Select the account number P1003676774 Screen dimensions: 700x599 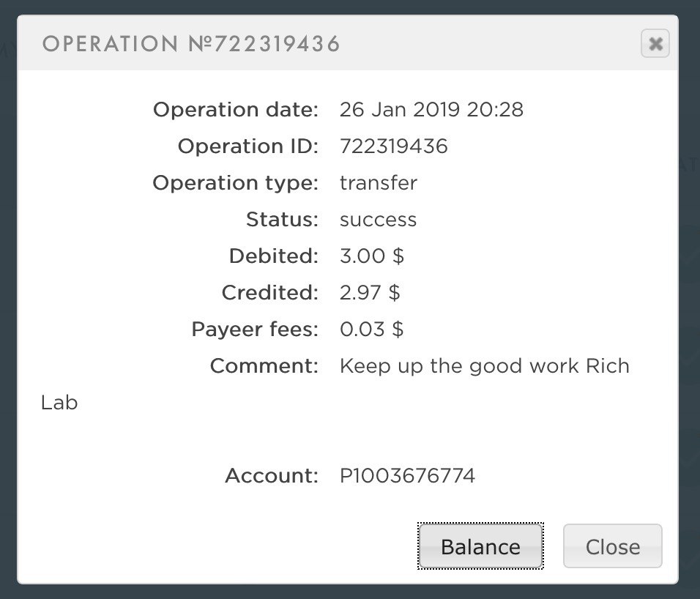pos(407,476)
